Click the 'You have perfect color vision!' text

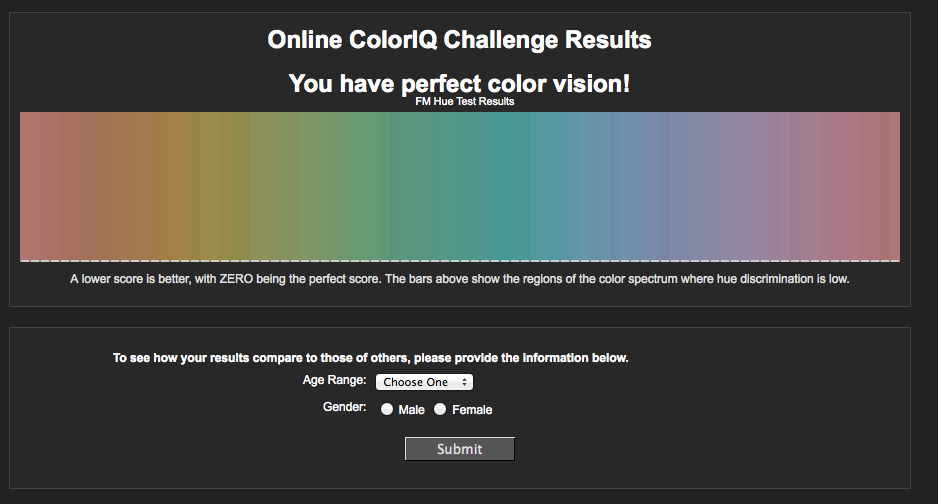pyautogui.click(x=459, y=83)
